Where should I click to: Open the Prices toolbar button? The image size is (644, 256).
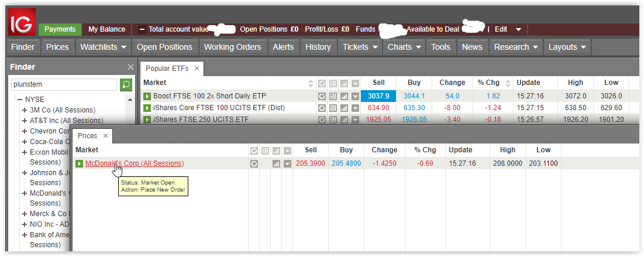(x=57, y=47)
